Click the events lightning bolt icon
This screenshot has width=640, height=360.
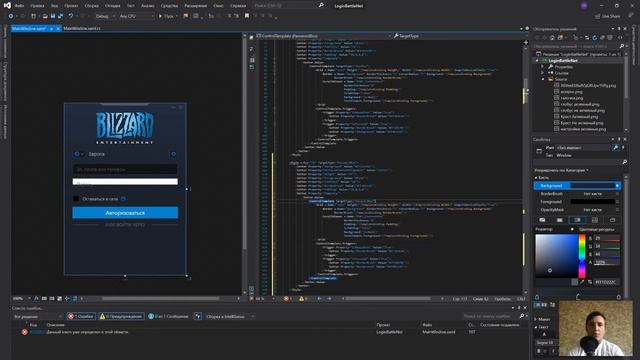click(623, 148)
